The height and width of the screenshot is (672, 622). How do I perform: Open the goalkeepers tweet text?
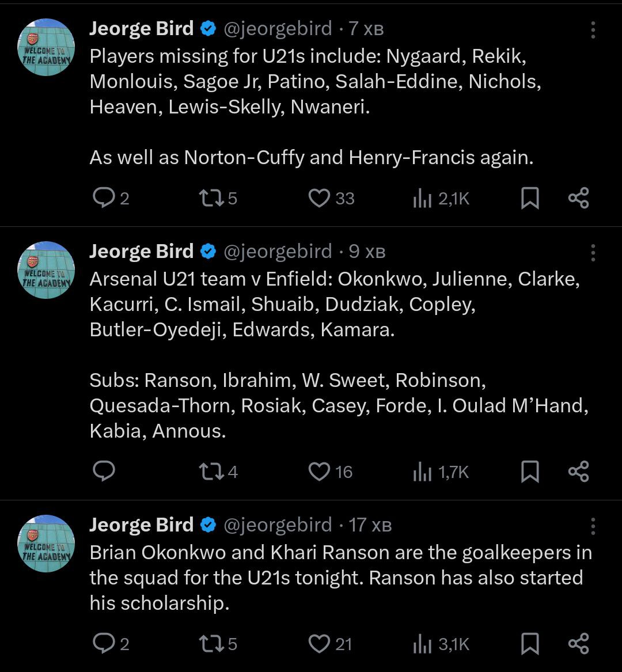[340, 578]
